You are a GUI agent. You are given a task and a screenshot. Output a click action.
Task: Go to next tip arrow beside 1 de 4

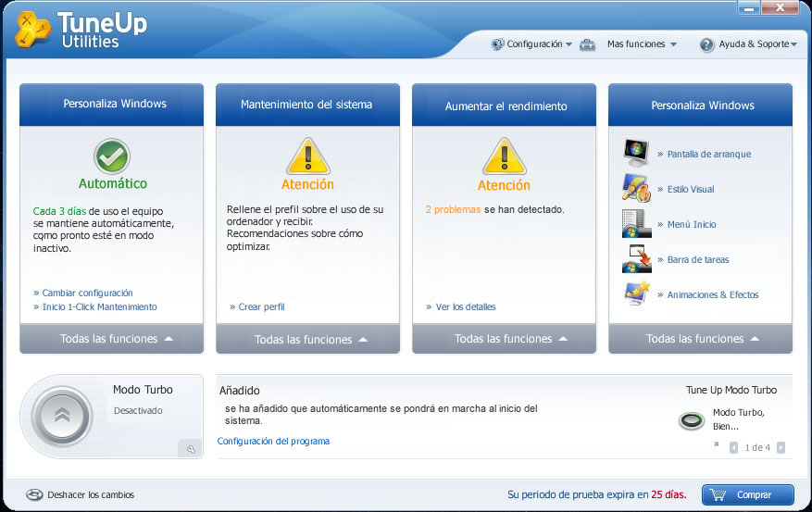click(781, 448)
